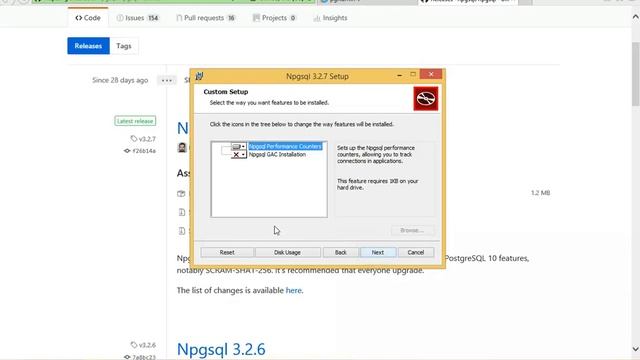Click the Projects tab board icon
This screenshot has width=640, height=360.
pyautogui.click(x=256, y=18)
